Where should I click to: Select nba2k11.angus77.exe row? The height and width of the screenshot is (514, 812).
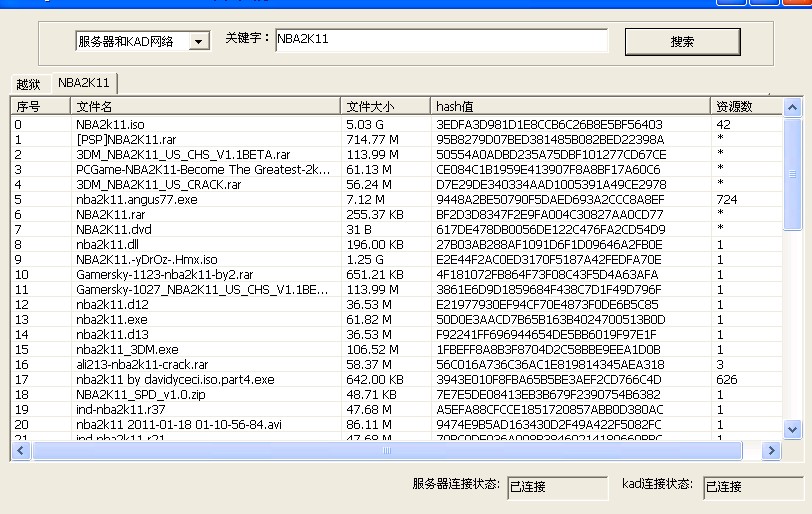tap(397, 199)
